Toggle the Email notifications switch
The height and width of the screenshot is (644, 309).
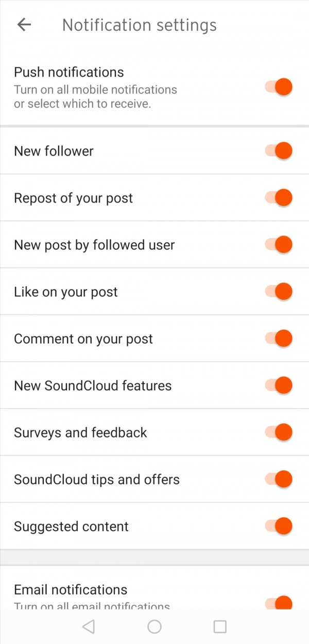(x=279, y=603)
